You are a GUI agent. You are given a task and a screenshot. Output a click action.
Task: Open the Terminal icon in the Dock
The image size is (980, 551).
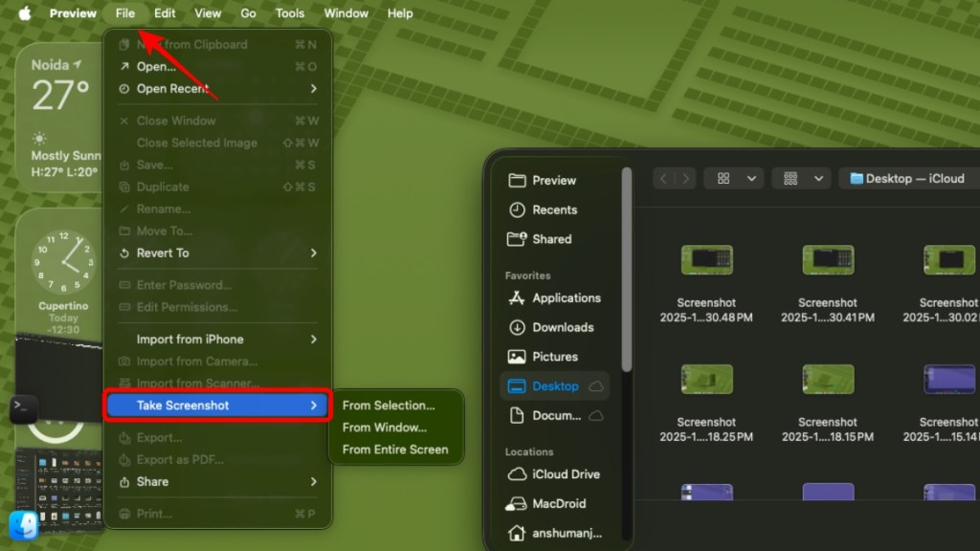click(24, 409)
